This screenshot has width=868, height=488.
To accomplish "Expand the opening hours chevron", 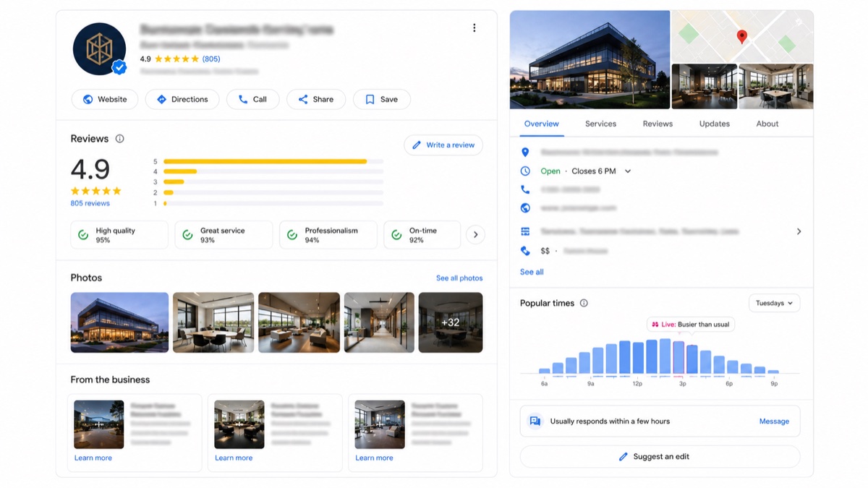I will coord(628,171).
